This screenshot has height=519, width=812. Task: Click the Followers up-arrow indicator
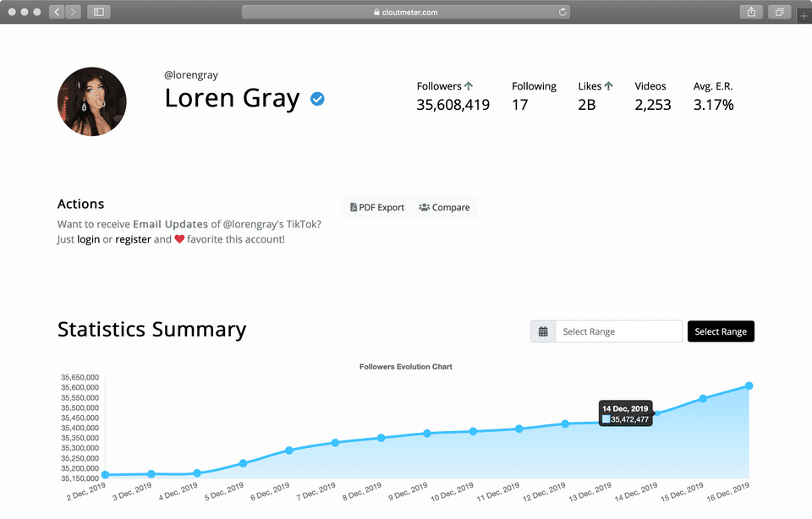(469, 86)
